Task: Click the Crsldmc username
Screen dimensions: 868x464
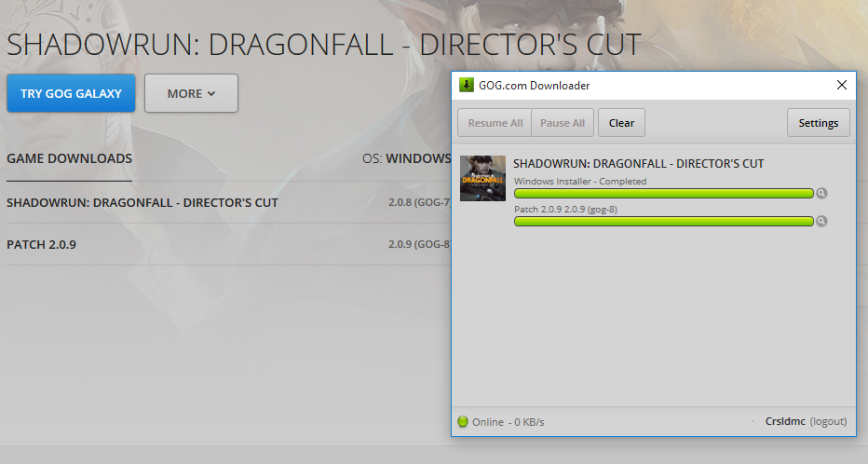Action: 785,421
